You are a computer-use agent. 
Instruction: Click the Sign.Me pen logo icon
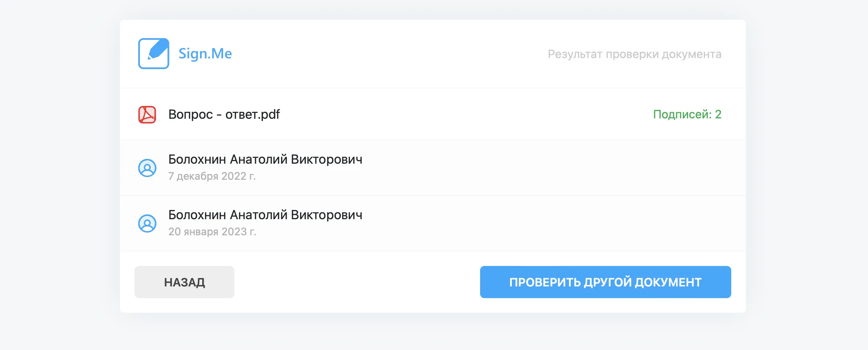154,53
